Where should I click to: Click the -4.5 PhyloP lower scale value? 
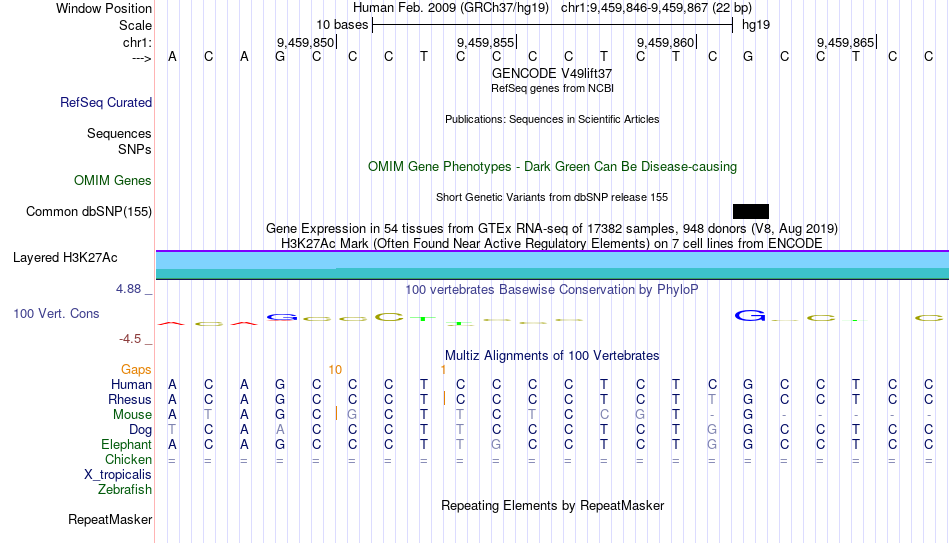click(x=130, y=339)
